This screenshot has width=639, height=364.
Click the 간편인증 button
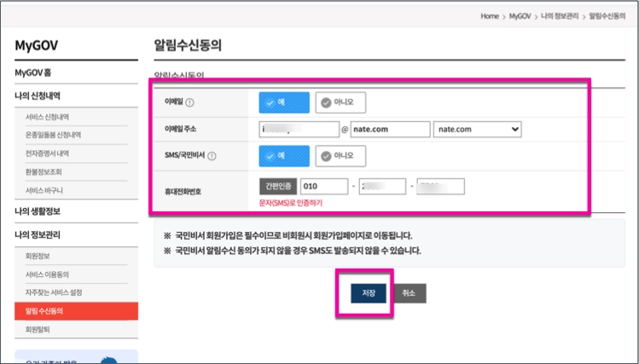point(278,187)
